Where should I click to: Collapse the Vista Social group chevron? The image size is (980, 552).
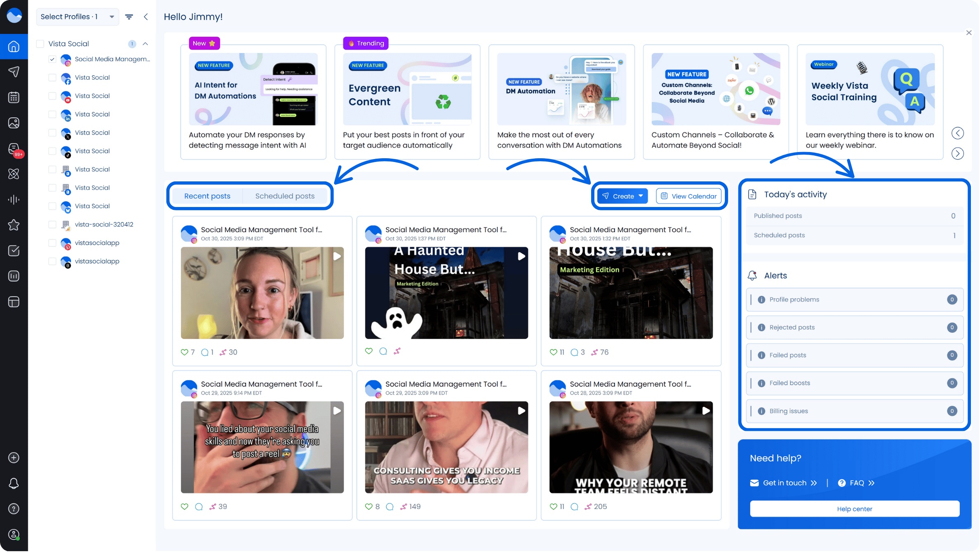[145, 44]
